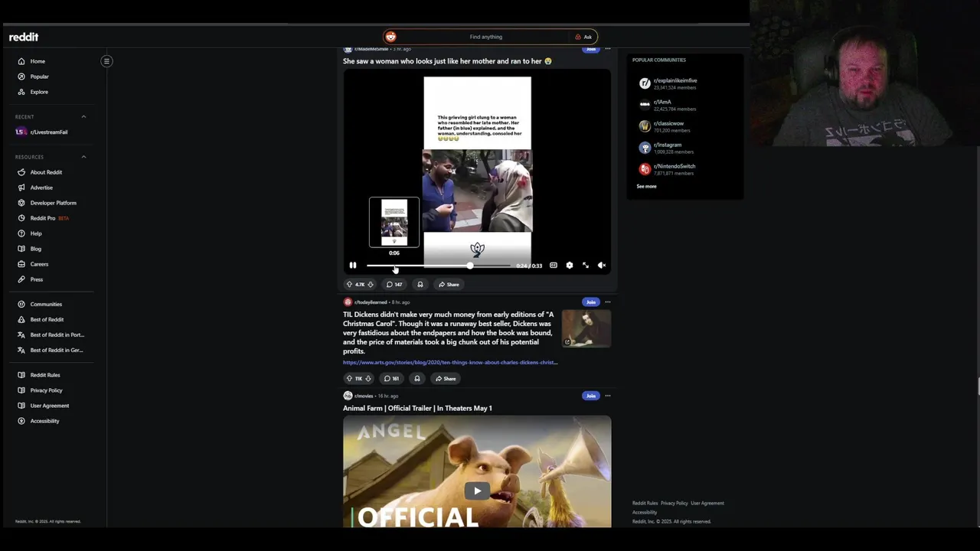Open the Advertise icon entry
The height and width of the screenshot is (551, 980).
(x=21, y=187)
